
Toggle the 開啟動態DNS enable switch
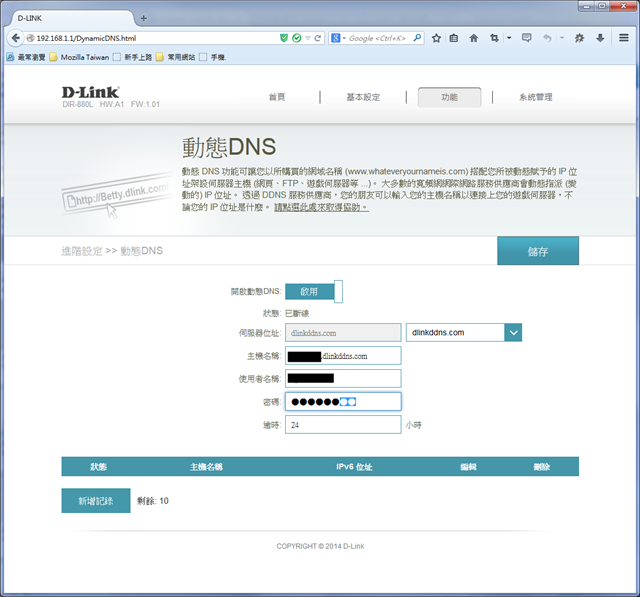pos(313,291)
